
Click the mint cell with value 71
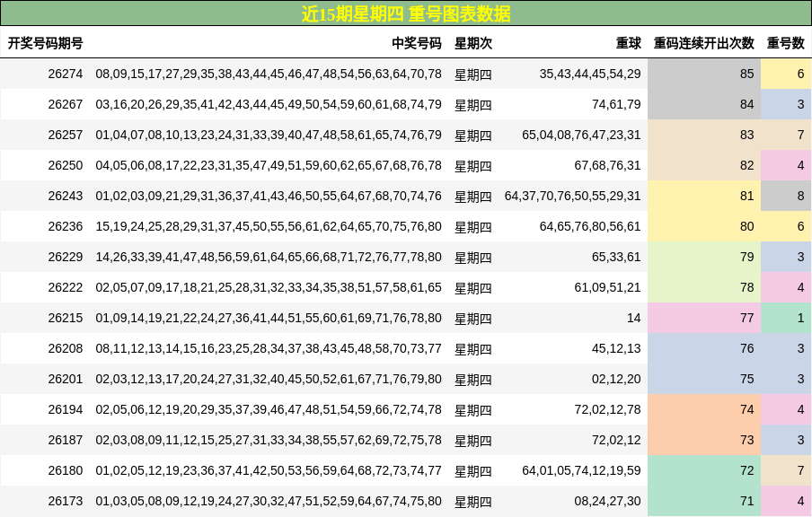[x=704, y=502]
